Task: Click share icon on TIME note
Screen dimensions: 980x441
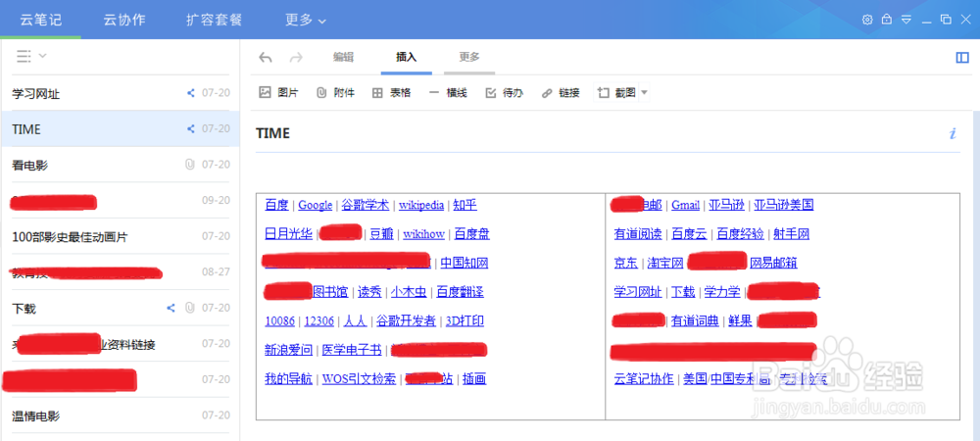Action: (191, 128)
